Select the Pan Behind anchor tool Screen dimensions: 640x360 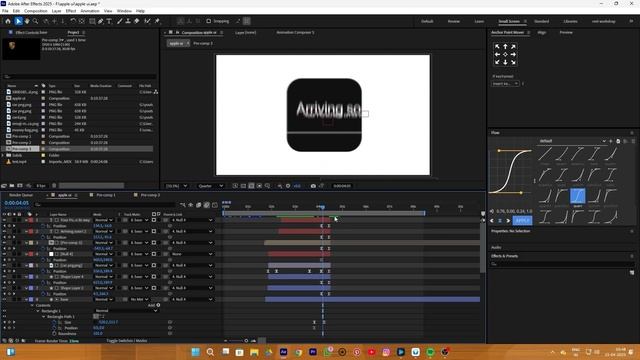pos(82,21)
